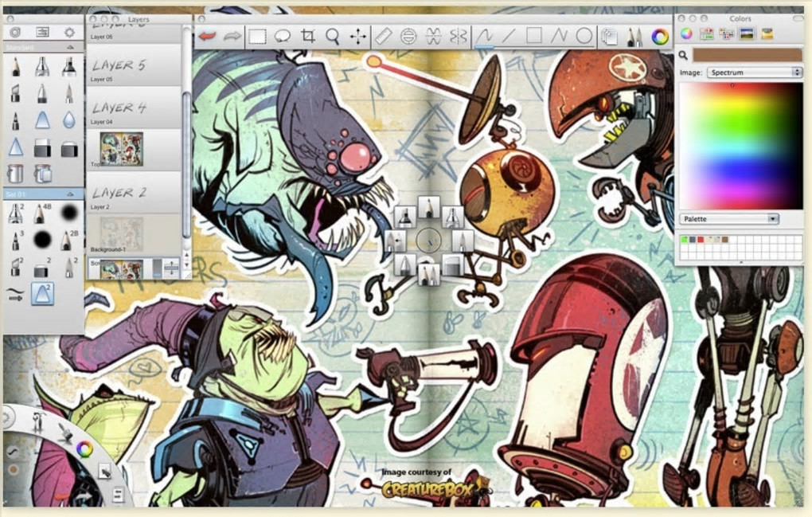812x517 pixels.
Task: Select the Sharpen triangle tool
Action: [x=16, y=147]
